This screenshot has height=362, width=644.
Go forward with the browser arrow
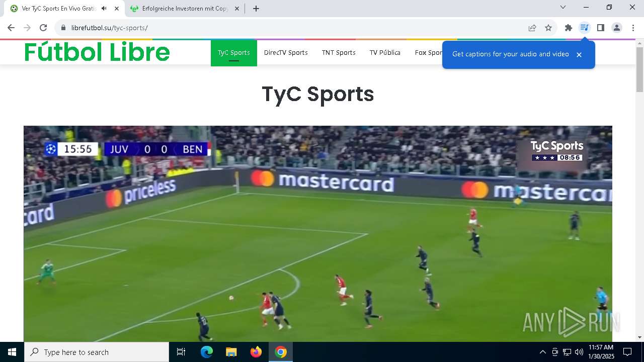(27, 28)
